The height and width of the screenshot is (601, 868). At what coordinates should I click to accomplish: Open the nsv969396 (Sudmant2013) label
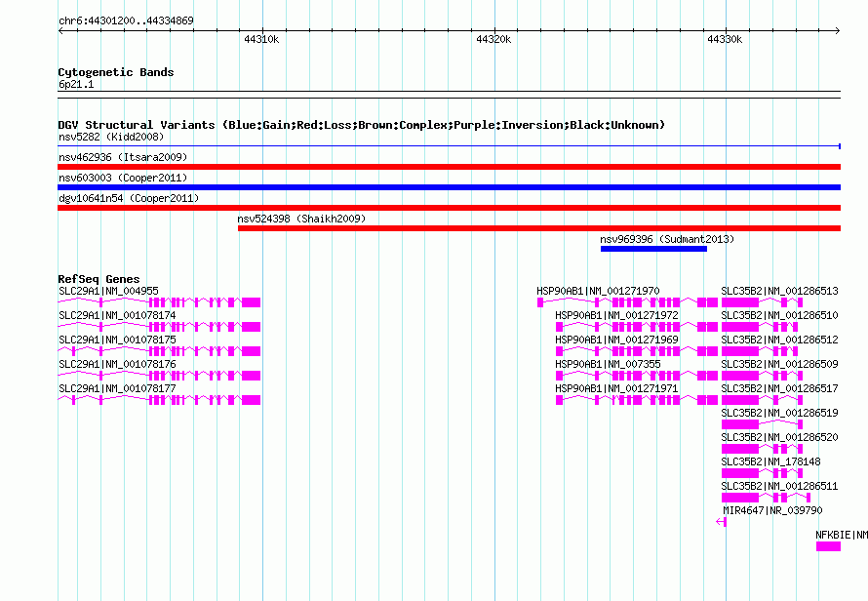click(667, 239)
